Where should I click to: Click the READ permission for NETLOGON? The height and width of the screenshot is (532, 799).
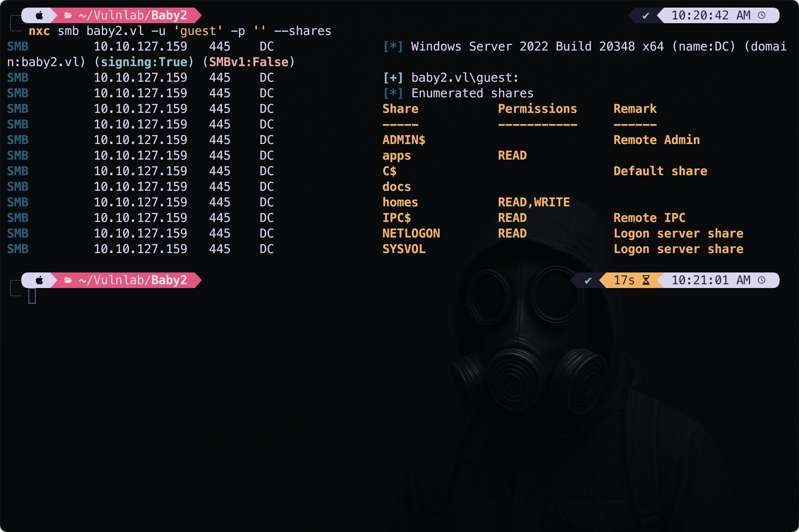[512, 233]
